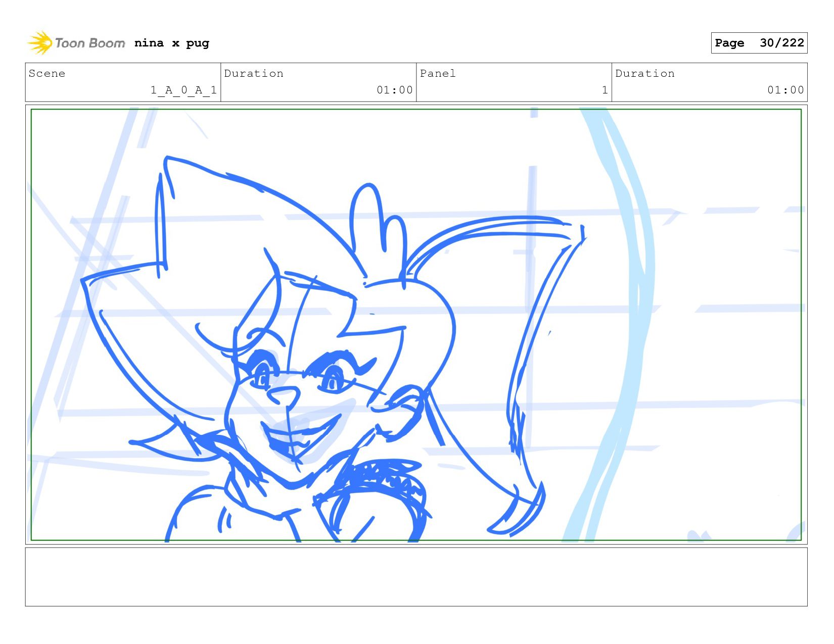Click the 'Panel' header label
The image size is (834, 644).
pos(438,73)
